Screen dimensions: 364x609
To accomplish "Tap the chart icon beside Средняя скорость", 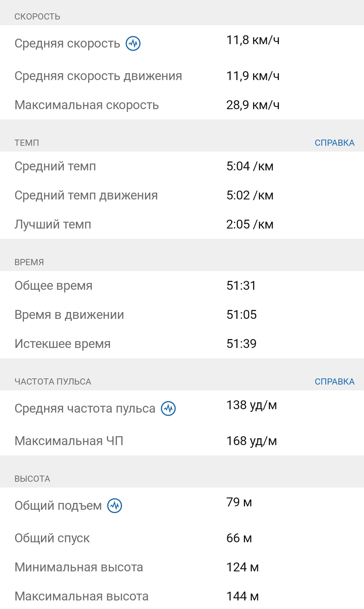I will click(133, 43).
